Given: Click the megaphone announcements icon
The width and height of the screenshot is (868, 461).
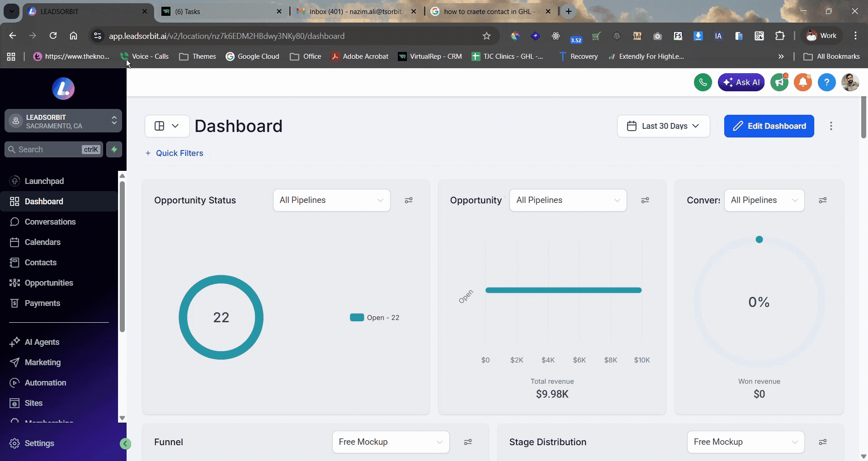Looking at the screenshot, I should pyautogui.click(x=779, y=82).
